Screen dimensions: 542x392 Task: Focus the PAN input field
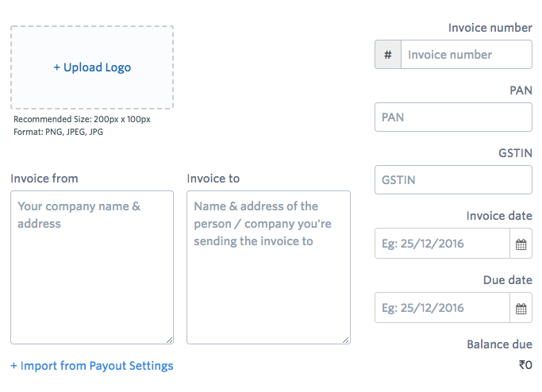453,117
